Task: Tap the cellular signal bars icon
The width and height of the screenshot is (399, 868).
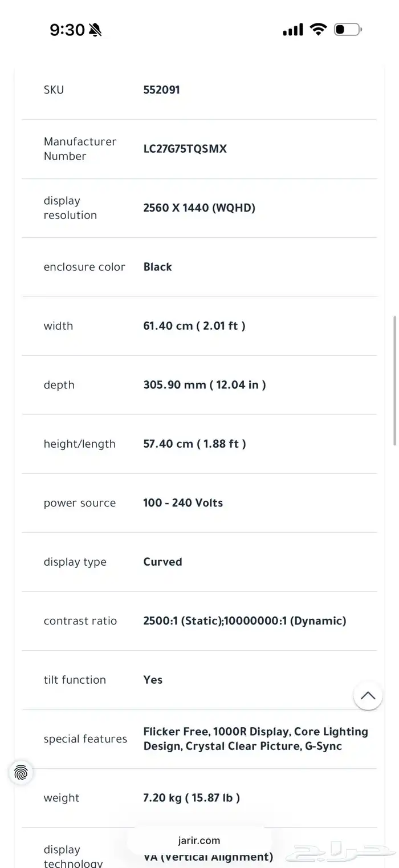Action: [x=293, y=30]
